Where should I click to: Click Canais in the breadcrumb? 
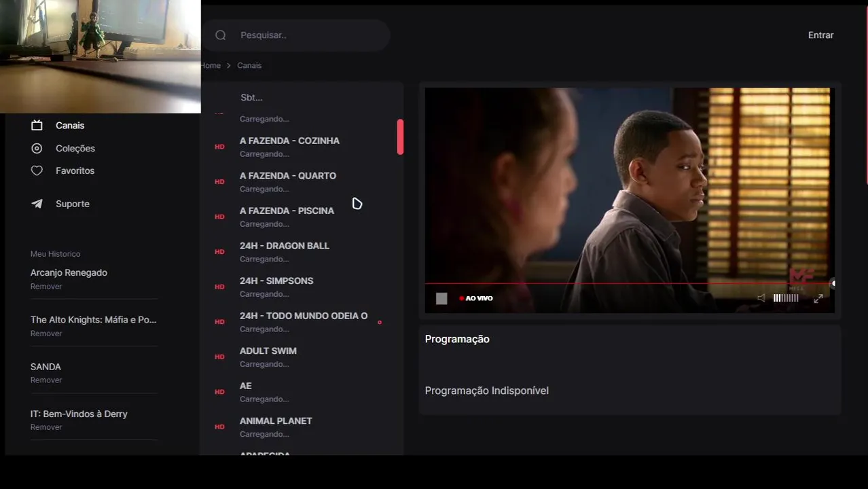click(x=249, y=66)
